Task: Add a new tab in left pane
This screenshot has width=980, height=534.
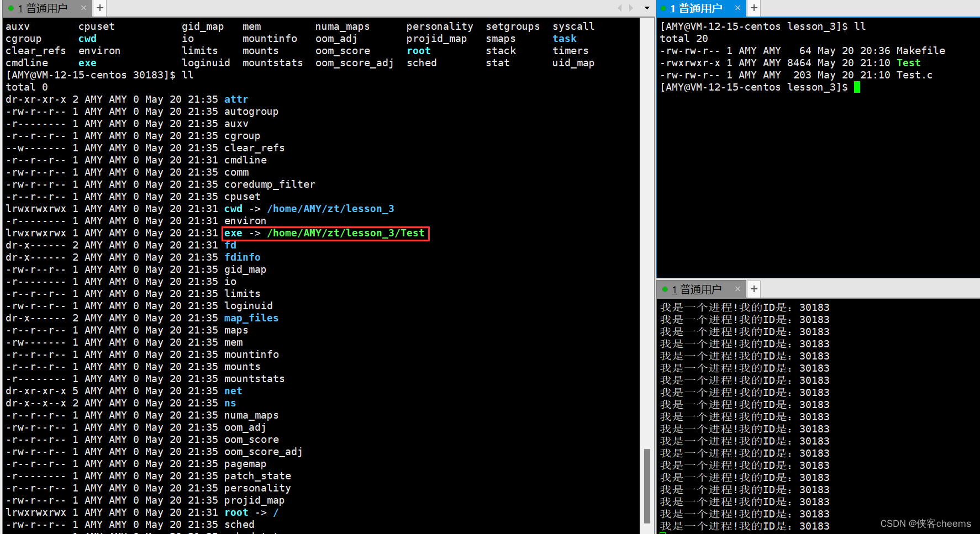Action: (x=100, y=8)
